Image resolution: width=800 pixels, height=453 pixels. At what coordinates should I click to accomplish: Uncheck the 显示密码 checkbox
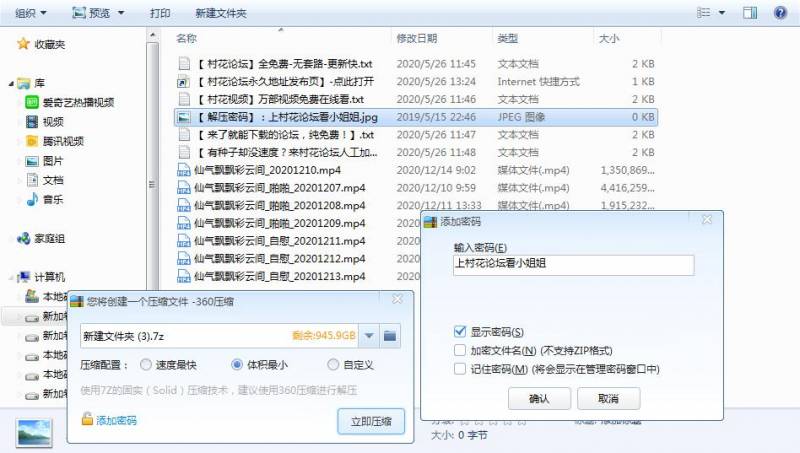click(460, 331)
